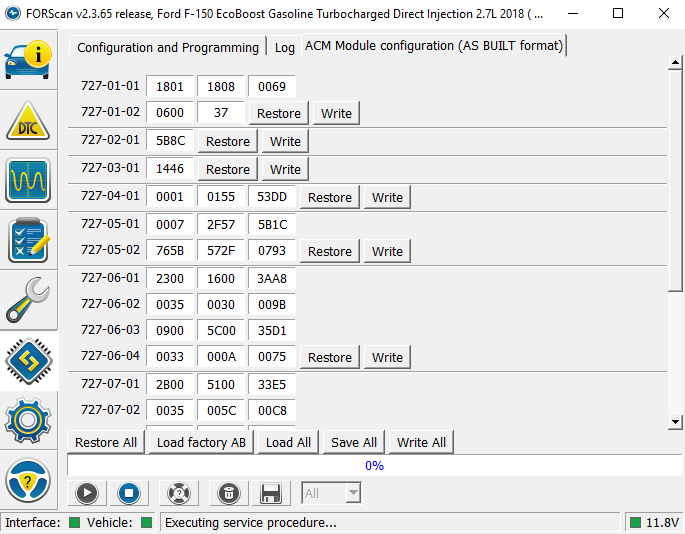
Task: Click the 33E5 field in 727-07-01
Action: coord(272,384)
